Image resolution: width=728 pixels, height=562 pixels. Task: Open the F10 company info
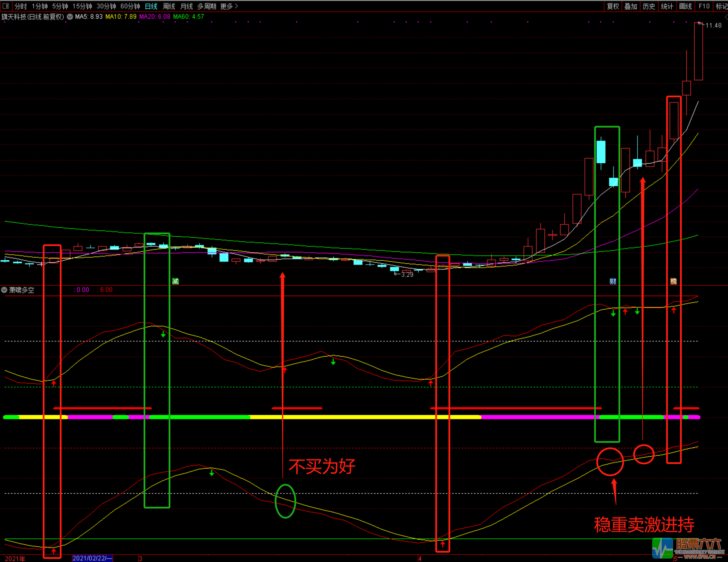coord(704,6)
